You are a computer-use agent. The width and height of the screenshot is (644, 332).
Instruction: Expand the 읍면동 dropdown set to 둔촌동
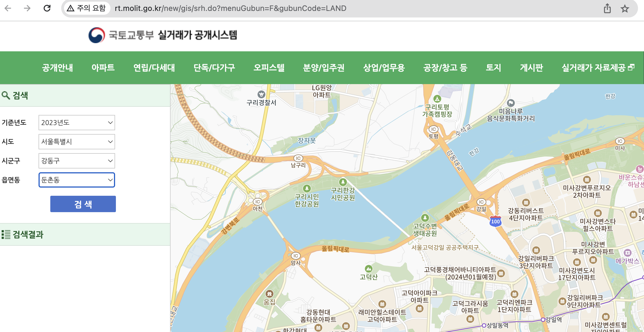77,180
